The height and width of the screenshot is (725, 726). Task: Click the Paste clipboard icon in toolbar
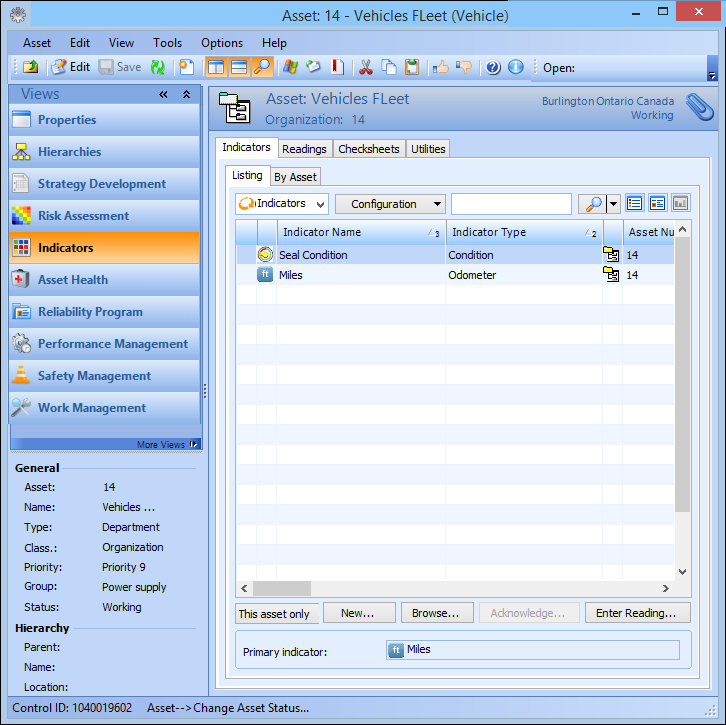(411, 67)
